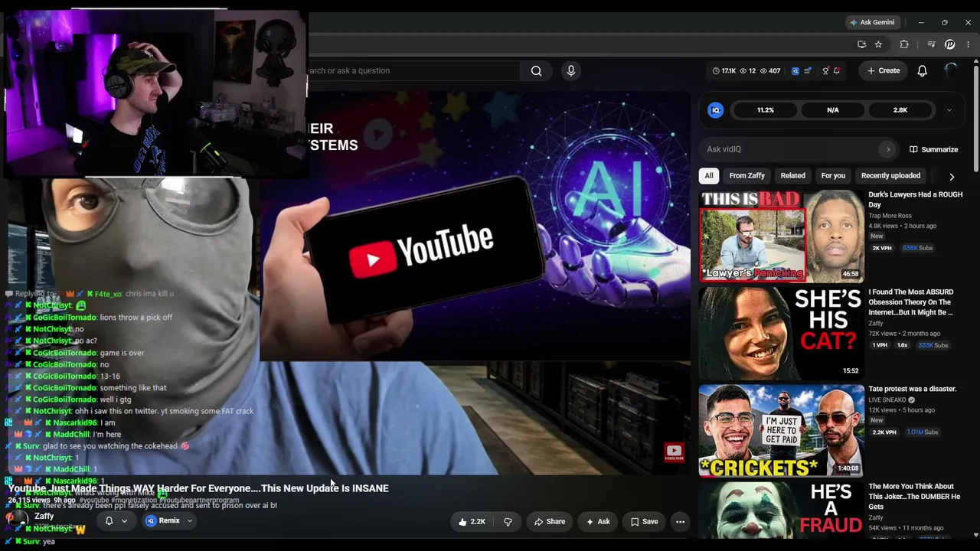Click the clock 17.1K stat in the vidIQ bar
Image resolution: width=980 pixels, height=551 pixels.
pos(724,70)
